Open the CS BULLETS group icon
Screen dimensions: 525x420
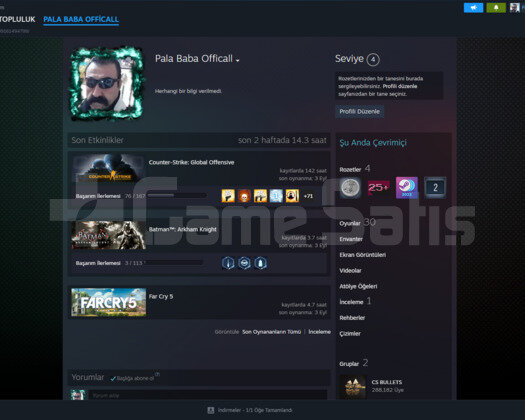[353, 387]
